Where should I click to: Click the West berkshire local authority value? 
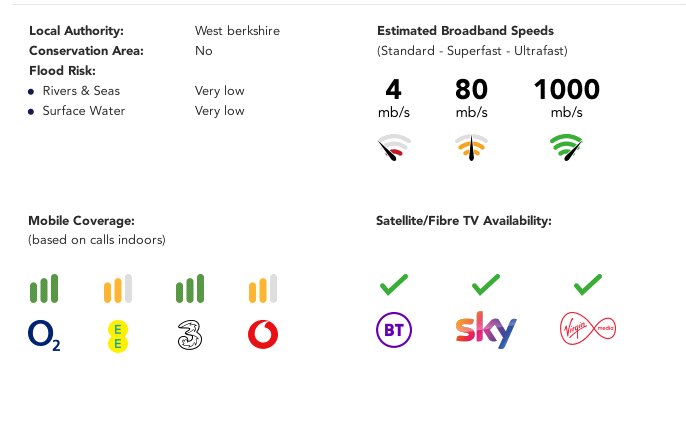pos(237,31)
